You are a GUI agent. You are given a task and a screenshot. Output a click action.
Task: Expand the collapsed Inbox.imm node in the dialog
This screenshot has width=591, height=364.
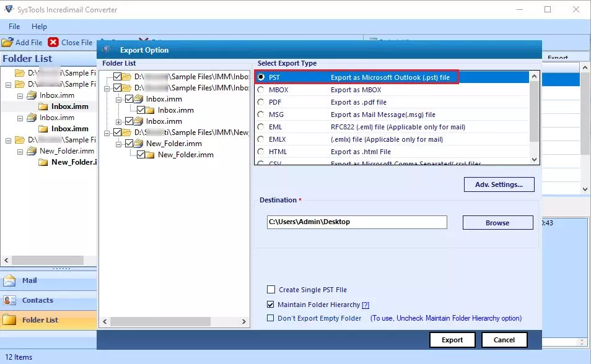(x=118, y=122)
